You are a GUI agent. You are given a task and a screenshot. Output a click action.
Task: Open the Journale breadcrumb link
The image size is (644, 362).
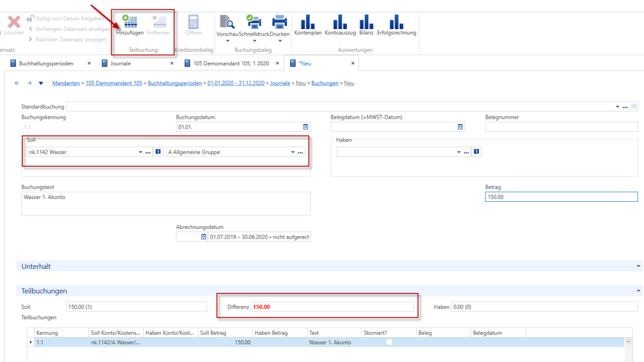(x=280, y=83)
